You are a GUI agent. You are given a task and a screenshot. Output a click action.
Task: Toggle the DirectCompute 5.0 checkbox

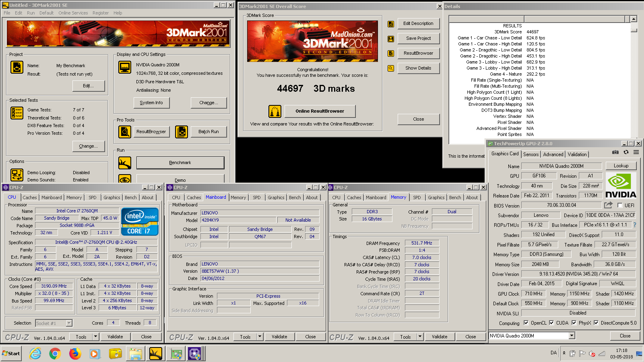click(596, 323)
